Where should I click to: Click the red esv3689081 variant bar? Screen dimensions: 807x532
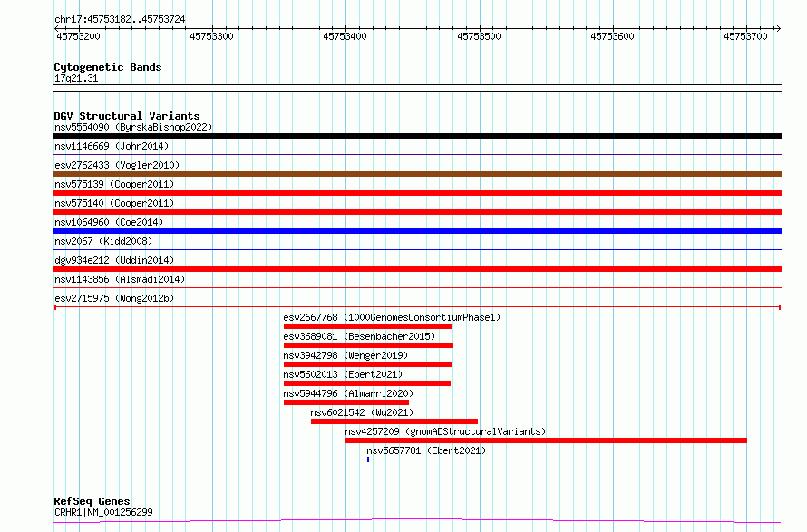pos(368,345)
